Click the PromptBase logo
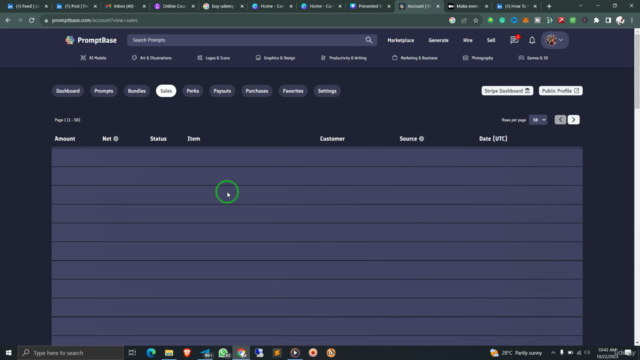This screenshot has height=360, width=640. click(91, 40)
